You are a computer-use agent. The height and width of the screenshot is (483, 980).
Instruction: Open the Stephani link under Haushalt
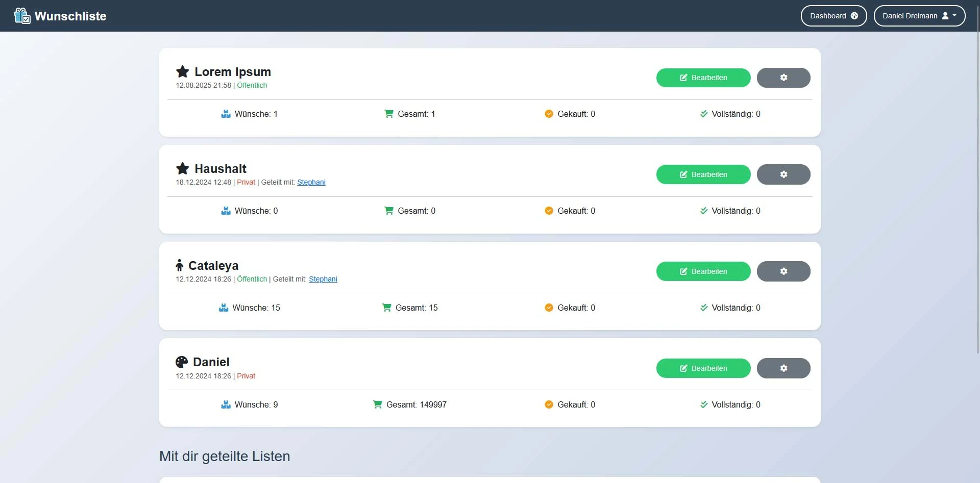pyautogui.click(x=311, y=182)
